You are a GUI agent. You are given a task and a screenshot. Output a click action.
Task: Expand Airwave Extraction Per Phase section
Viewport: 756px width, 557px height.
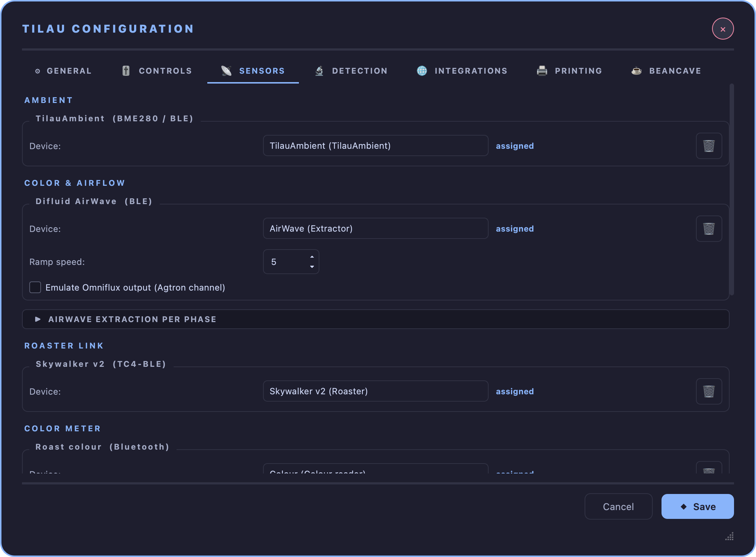375,319
